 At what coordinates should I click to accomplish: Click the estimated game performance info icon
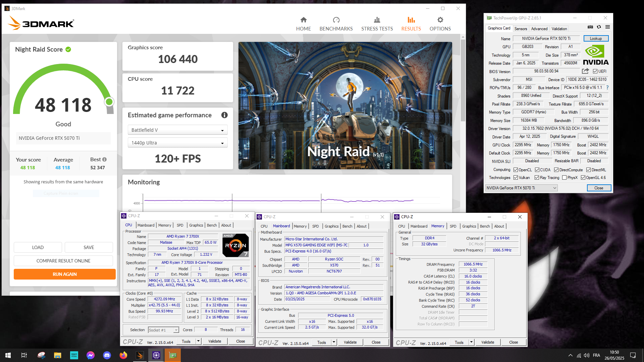(x=224, y=115)
